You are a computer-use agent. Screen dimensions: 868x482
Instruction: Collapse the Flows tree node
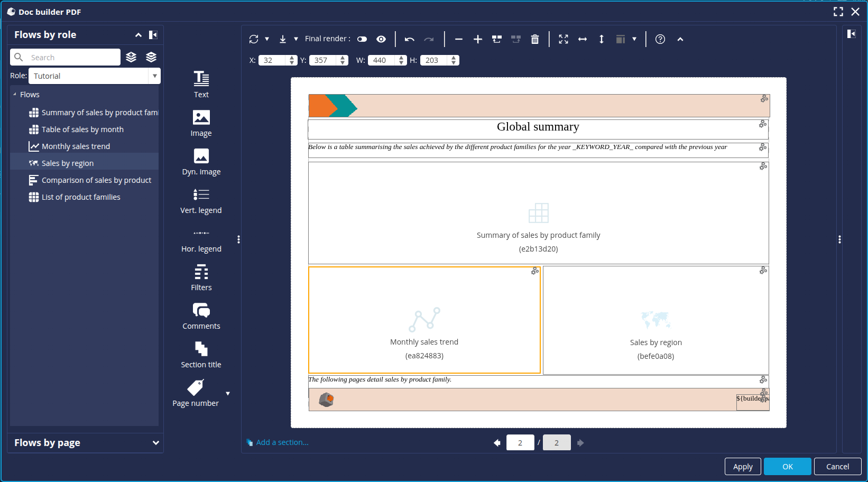click(15, 95)
